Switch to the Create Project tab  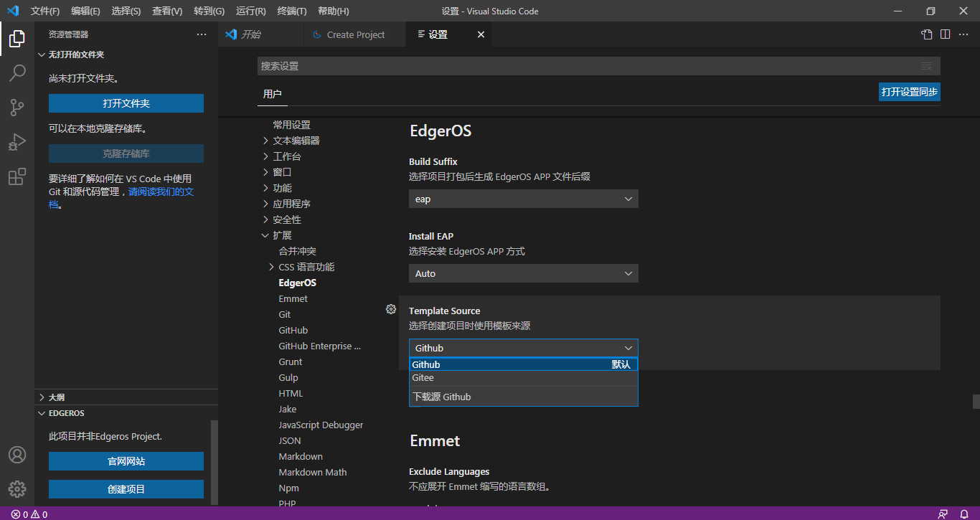pos(355,34)
